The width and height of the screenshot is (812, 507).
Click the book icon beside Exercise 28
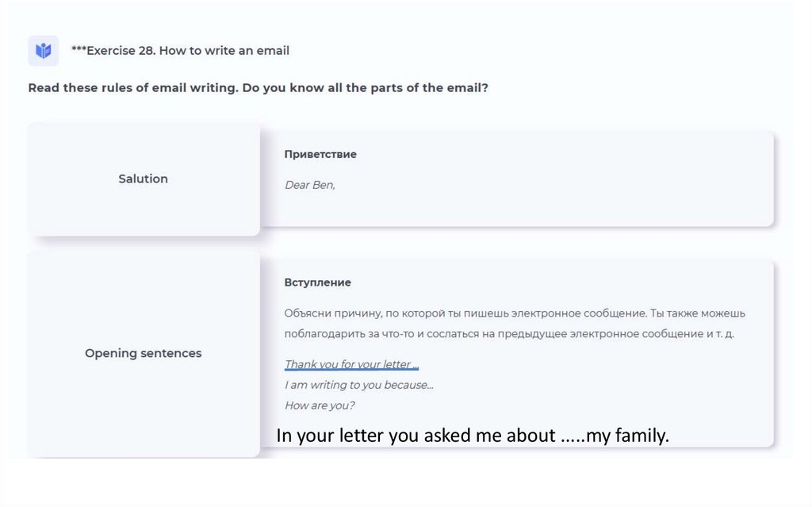click(x=43, y=51)
